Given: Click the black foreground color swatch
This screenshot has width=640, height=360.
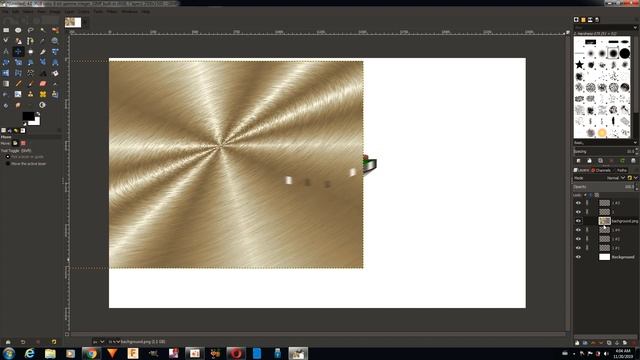Looking at the screenshot, I should pyautogui.click(x=27, y=116).
